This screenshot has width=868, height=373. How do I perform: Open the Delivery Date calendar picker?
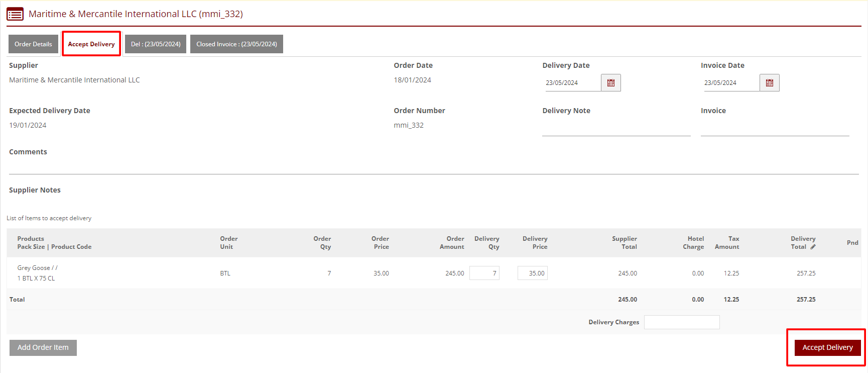click(610, 83)
